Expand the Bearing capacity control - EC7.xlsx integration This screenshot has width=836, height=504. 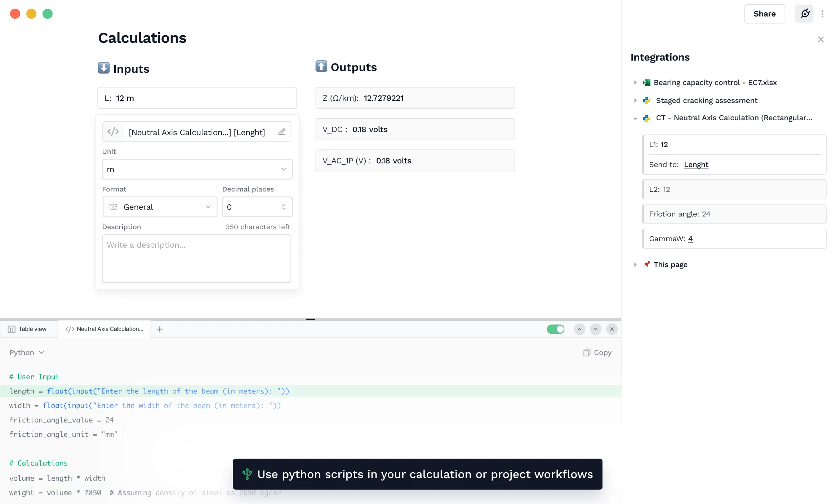click(x=635, y=82)
